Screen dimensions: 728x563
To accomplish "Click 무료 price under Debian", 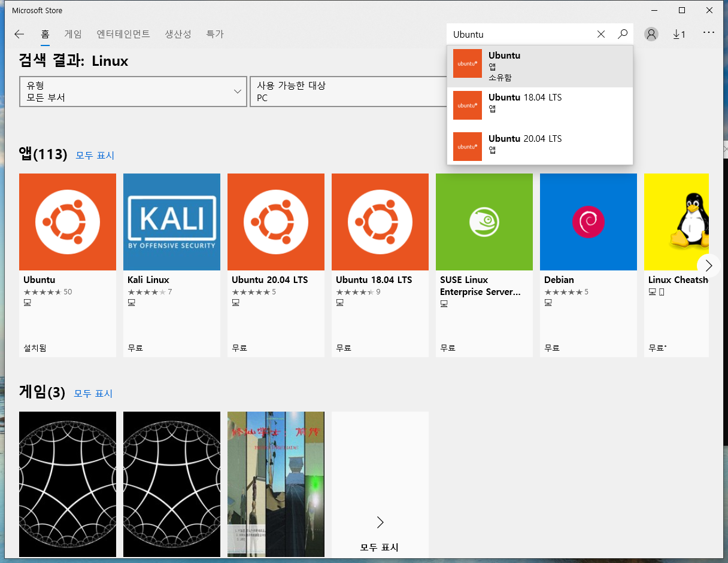I will 552,348.
